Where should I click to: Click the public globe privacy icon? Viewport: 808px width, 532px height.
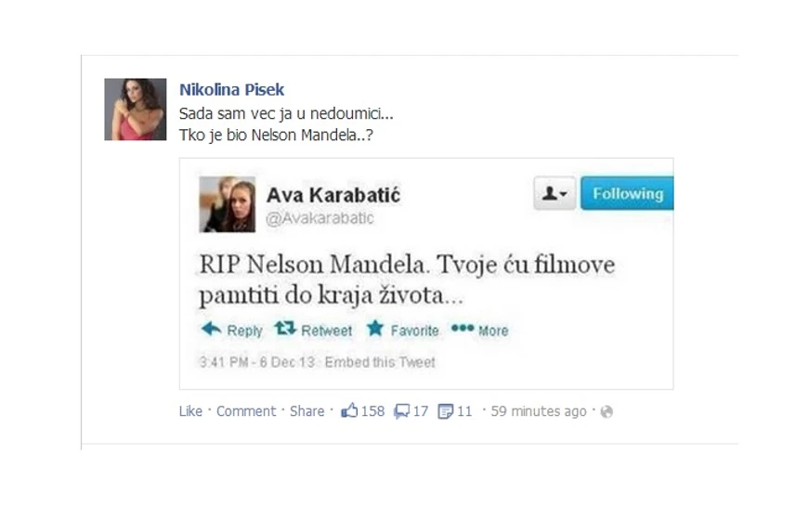click(606, 411)
